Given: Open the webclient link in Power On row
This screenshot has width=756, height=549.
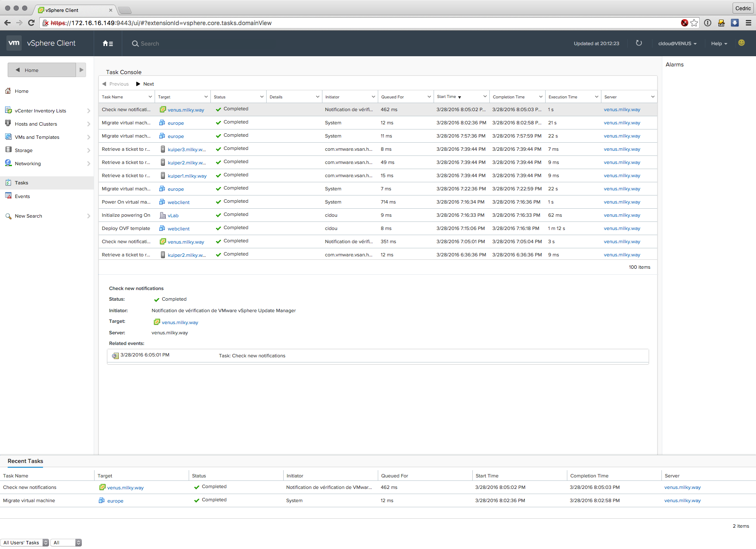Looking at the screenshot, I should pyautogui.click(x=178, y=202).
